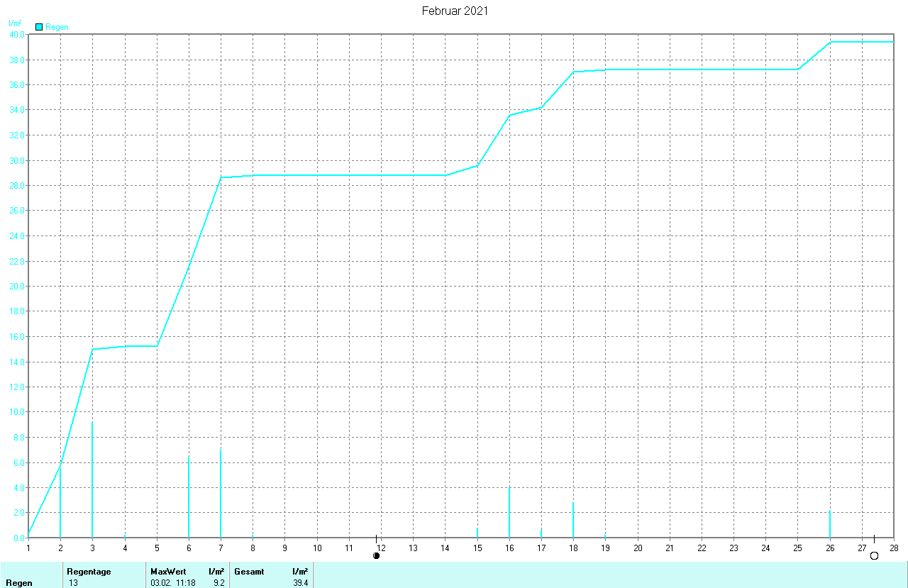The width and height of the screenshot is (908, 588).
Task: Click the x-axis day label 1
Action: pos(28,548)
